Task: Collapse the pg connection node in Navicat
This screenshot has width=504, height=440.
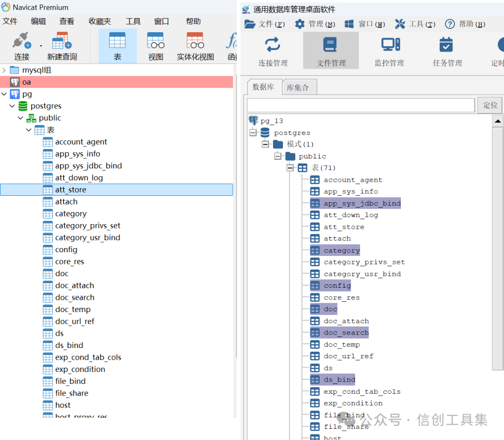Action: tap(4, 94)
